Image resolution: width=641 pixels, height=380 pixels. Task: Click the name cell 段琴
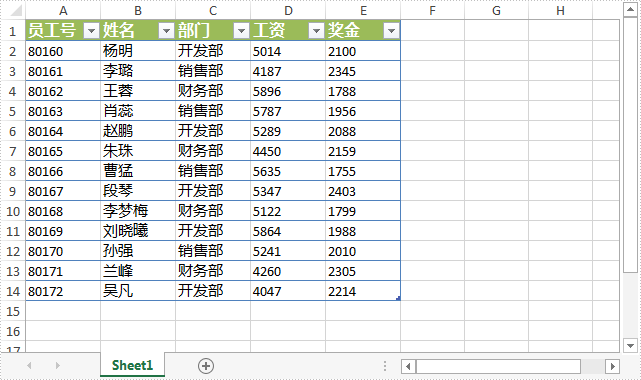[x=138, y=191]
